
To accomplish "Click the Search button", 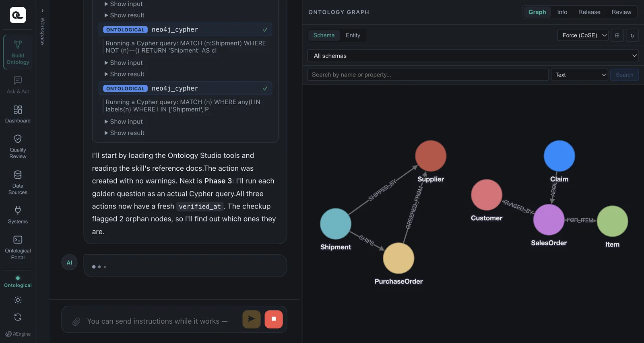I will [624, 75].
